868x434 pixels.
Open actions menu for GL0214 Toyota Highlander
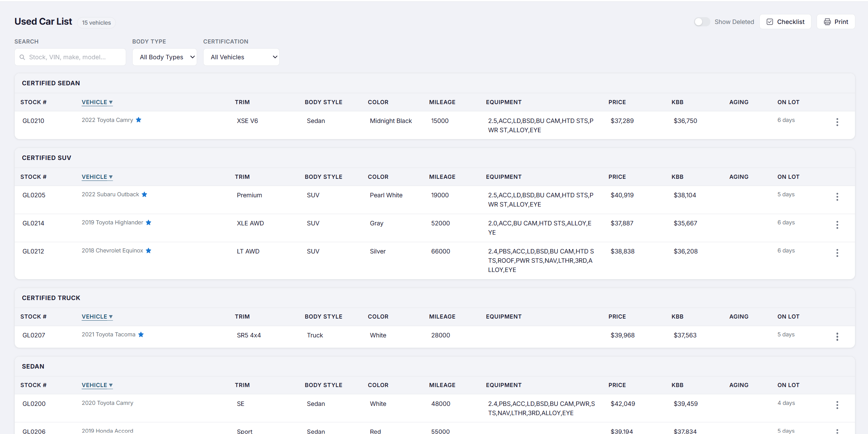point(837,225)
